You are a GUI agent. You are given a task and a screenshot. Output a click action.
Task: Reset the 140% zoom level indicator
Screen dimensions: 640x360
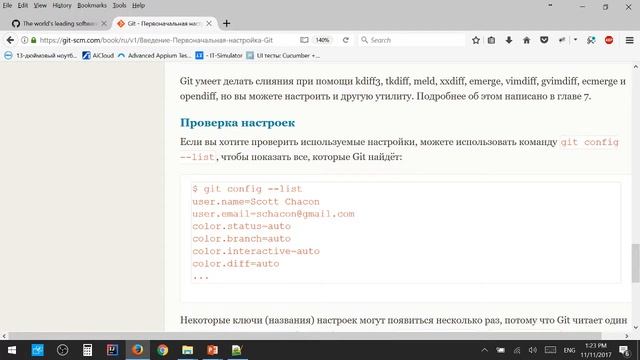[322, 40]
